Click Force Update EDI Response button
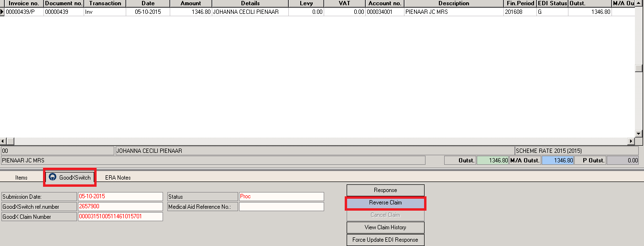This screenshot has height=246, width=644. point(385,240)
